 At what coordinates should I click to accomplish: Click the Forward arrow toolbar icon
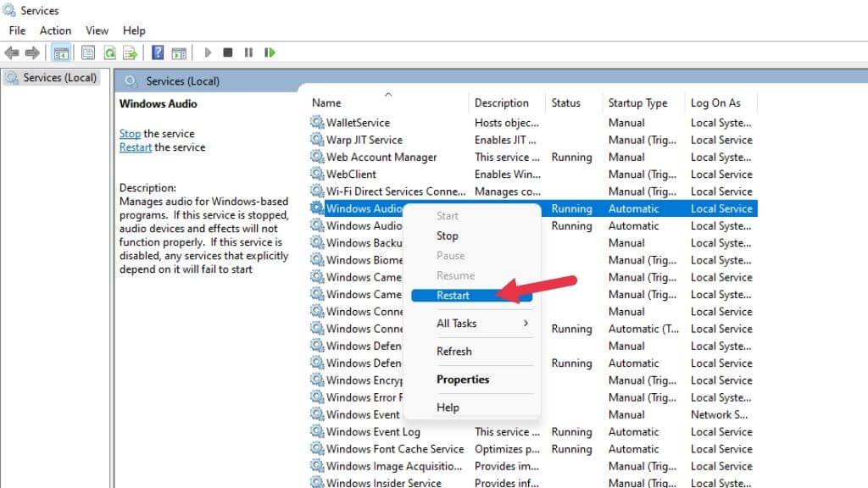pos(32,53)
